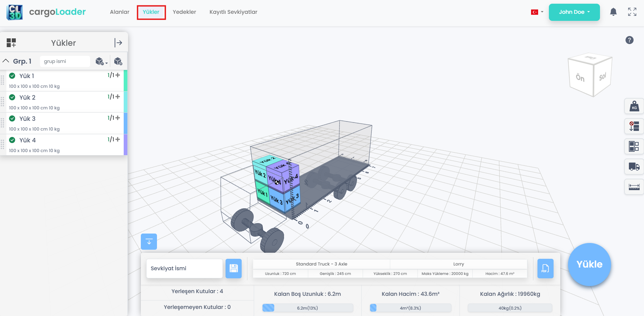Screen dimensions: 644x316
Task: Go to the Alanlar menu tab
Action: 120,12
